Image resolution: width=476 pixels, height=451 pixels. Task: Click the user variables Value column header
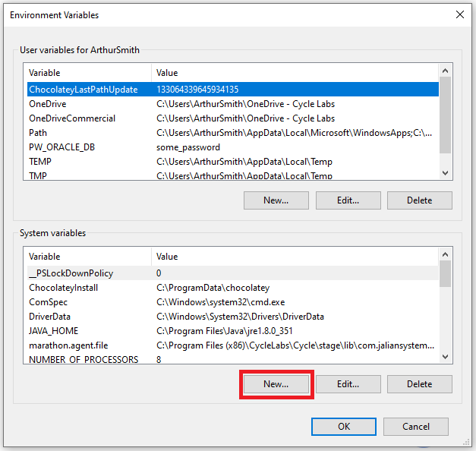pyautogui.click(x=295, y=73)
